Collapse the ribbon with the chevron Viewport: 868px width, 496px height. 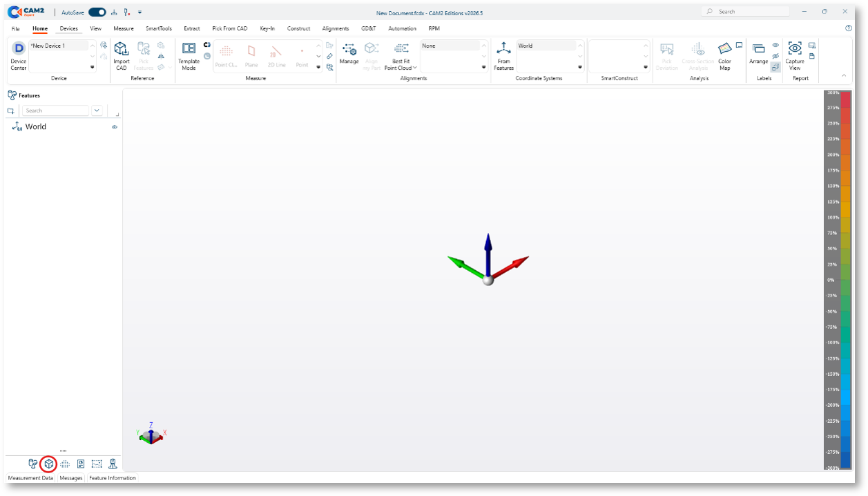pos(843,75)
